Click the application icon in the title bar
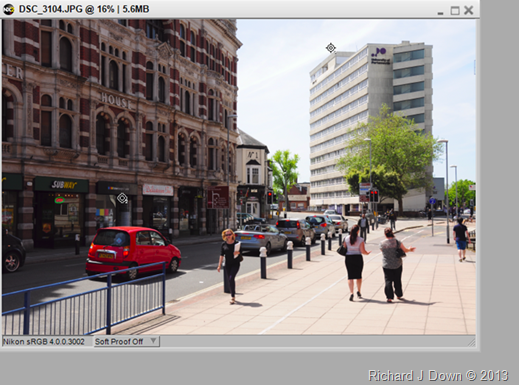Screen dimensions: 519x385 point(8,9)
